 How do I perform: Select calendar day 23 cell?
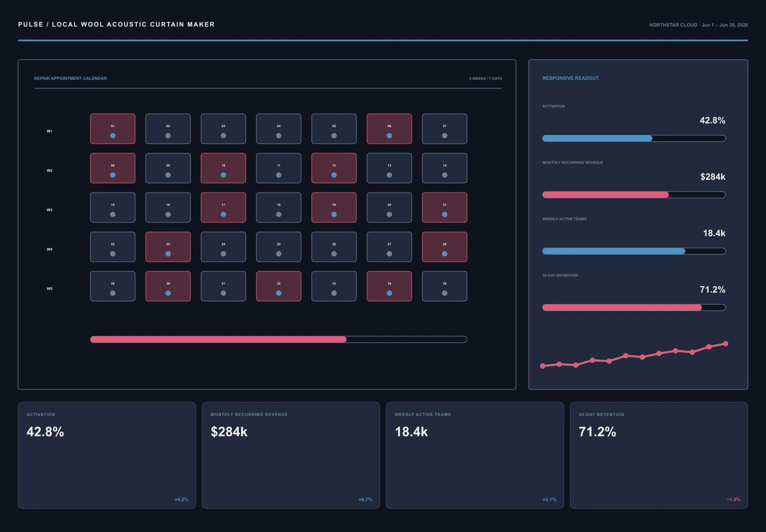168,247
